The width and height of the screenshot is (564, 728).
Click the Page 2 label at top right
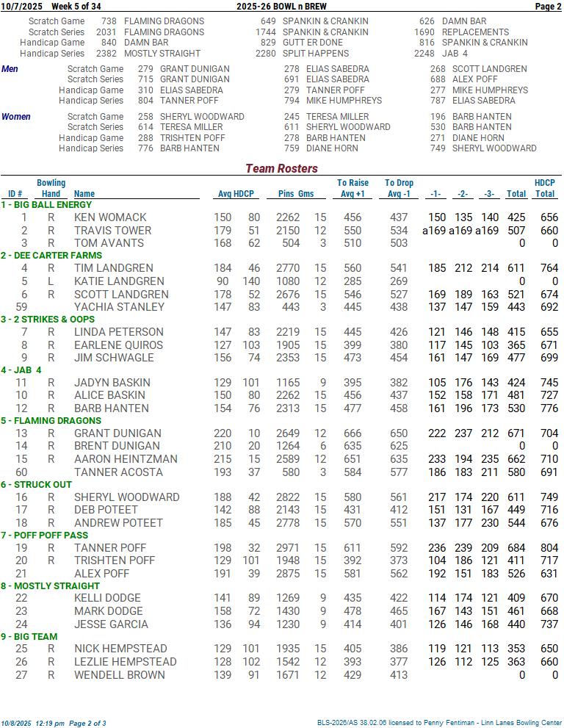(548, 7)
